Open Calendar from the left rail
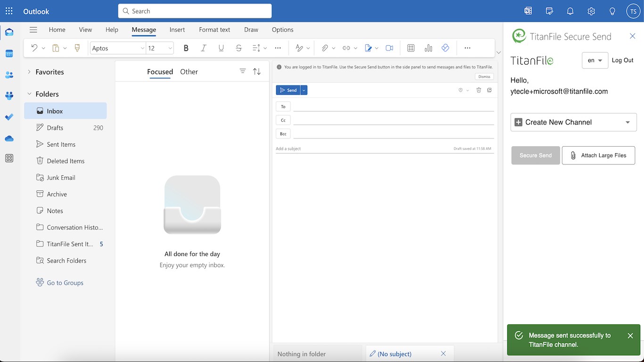This screenshot has width=644, height=362. 9,53
